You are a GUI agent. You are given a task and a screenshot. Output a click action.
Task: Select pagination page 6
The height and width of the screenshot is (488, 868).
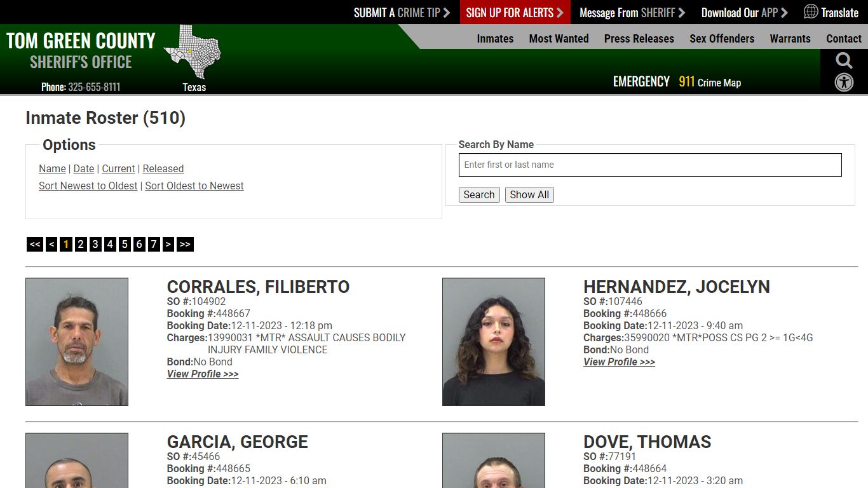(139, 244)
